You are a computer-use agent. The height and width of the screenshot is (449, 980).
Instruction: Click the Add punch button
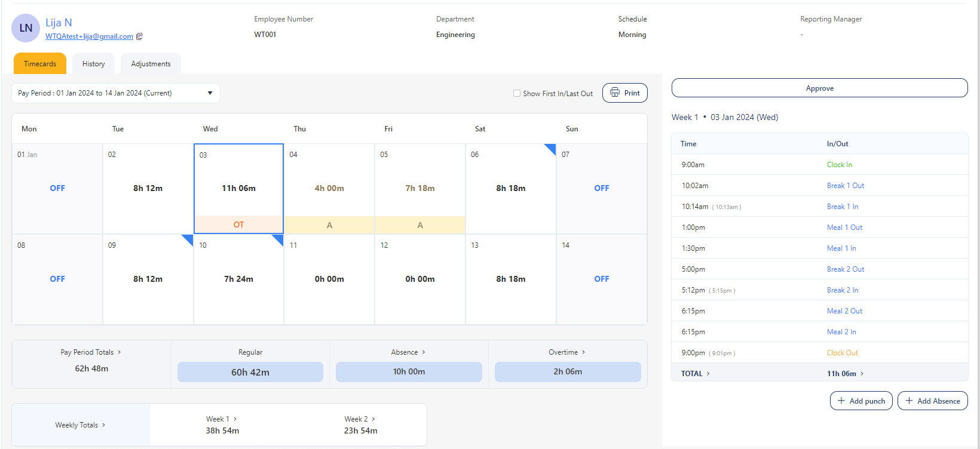point(861,401)
